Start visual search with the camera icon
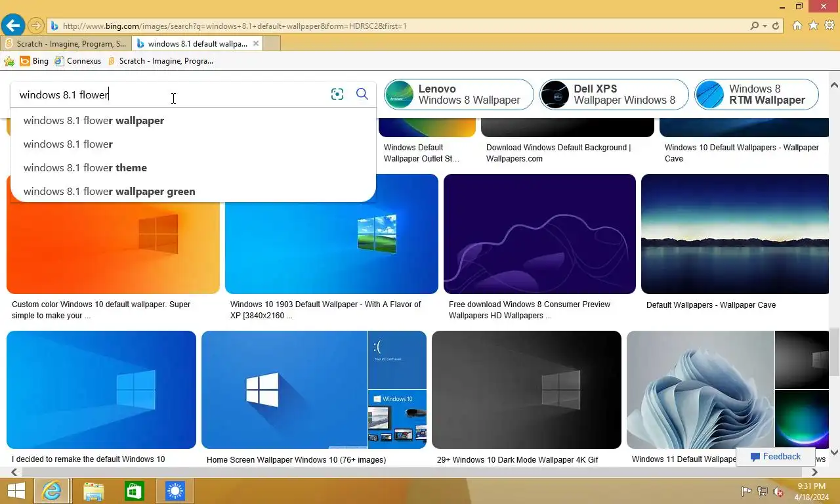Screen dimensions: 840x504 [337, 94]
